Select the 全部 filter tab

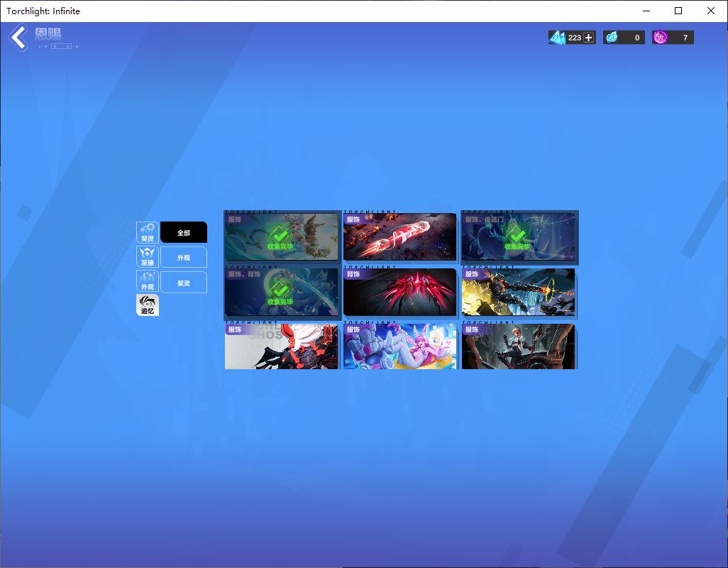pyautogui.click(x=184, y=232)
